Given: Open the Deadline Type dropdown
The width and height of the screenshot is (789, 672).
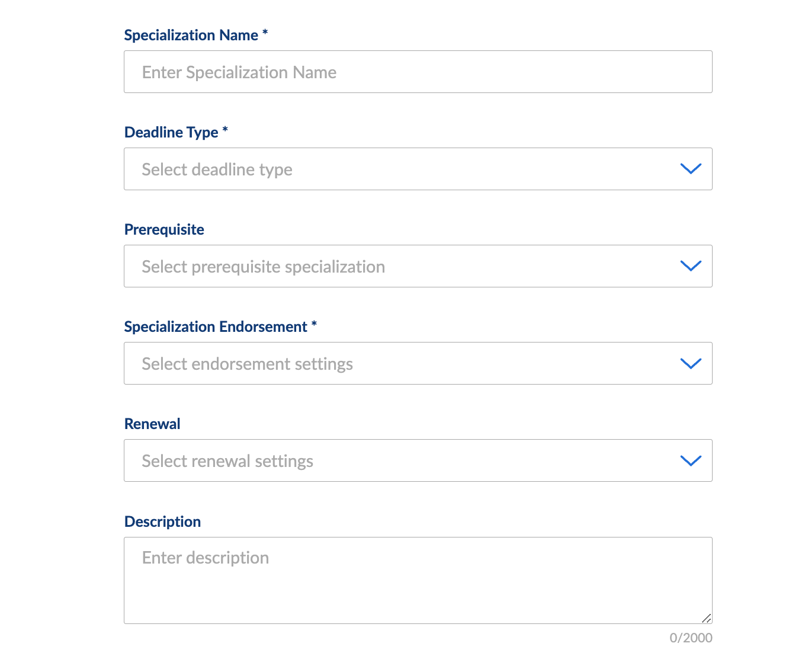Looking at the screenshot, I should (x=403, y=169).
